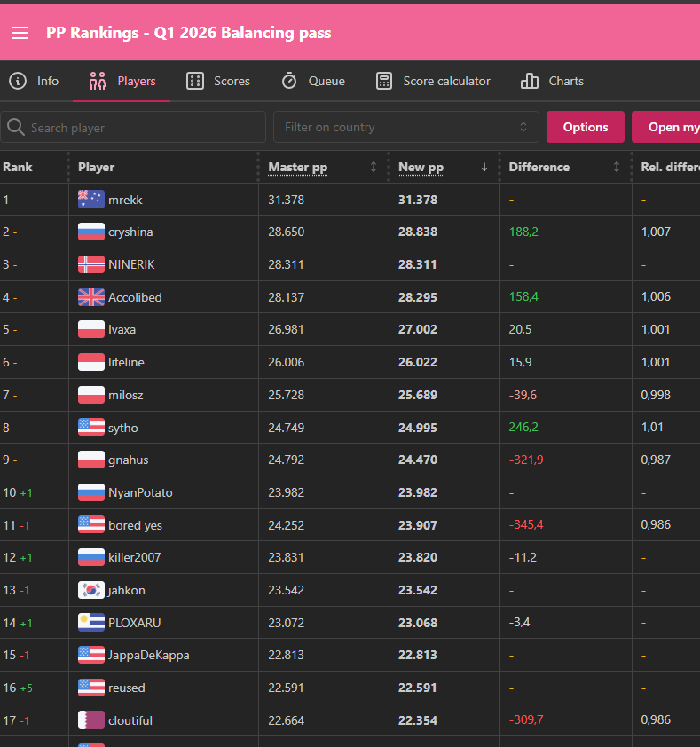700x747 pixels.
Task: Click the Score calculator icon
Action: (384, 81)
